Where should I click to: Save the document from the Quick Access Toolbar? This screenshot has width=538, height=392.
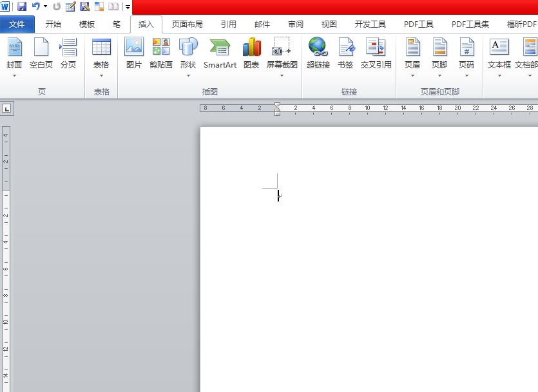tap(21, 6)
